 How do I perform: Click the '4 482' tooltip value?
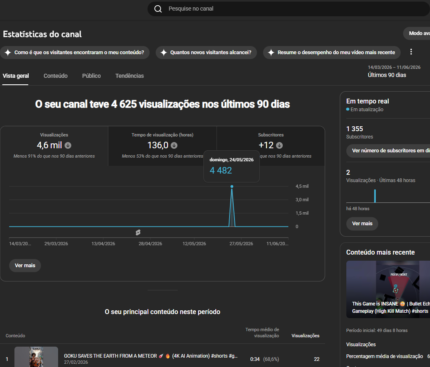point(221,171)
